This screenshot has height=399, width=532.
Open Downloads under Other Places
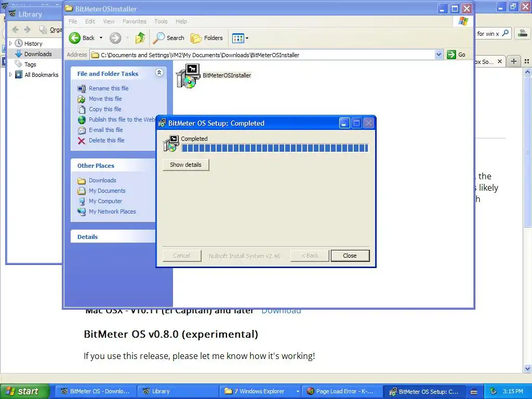tap(102, 180)
